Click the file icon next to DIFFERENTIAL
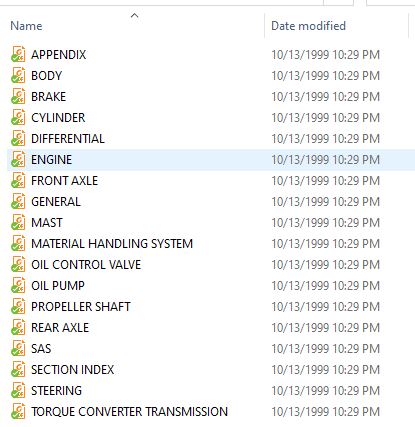The width and height of the screenshot is (415, 427). (x=18, y=138)
